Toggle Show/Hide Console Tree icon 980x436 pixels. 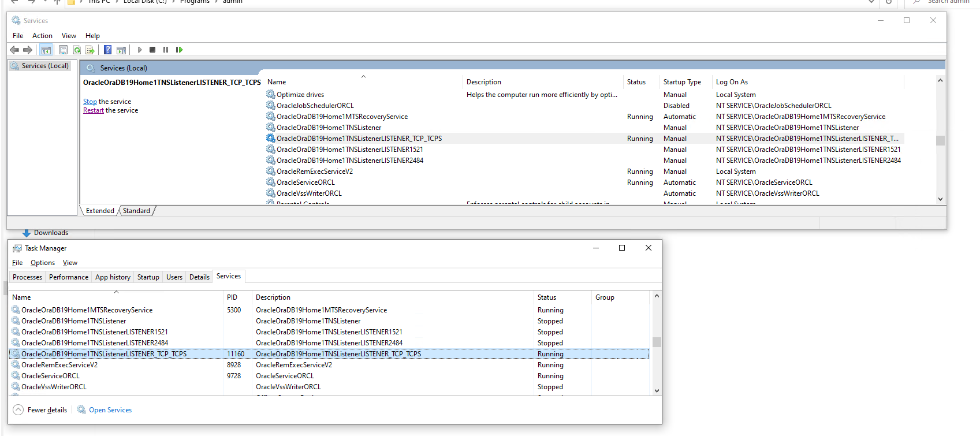46,50
